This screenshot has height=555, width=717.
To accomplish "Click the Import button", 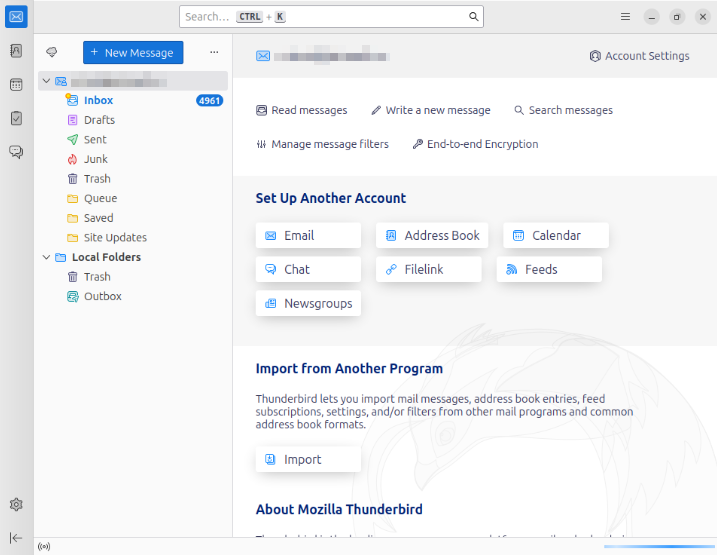I will point(308,459).
